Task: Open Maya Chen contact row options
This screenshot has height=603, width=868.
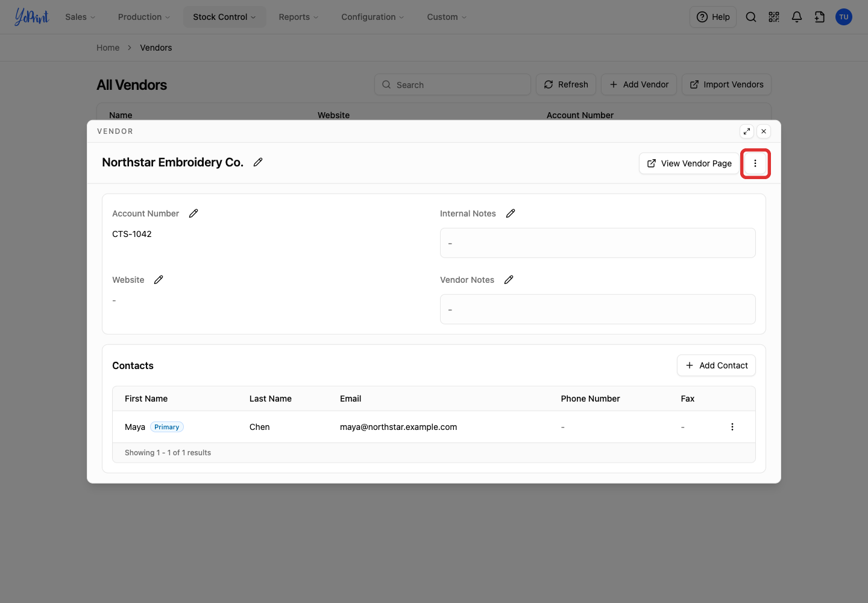Action: 732,427
